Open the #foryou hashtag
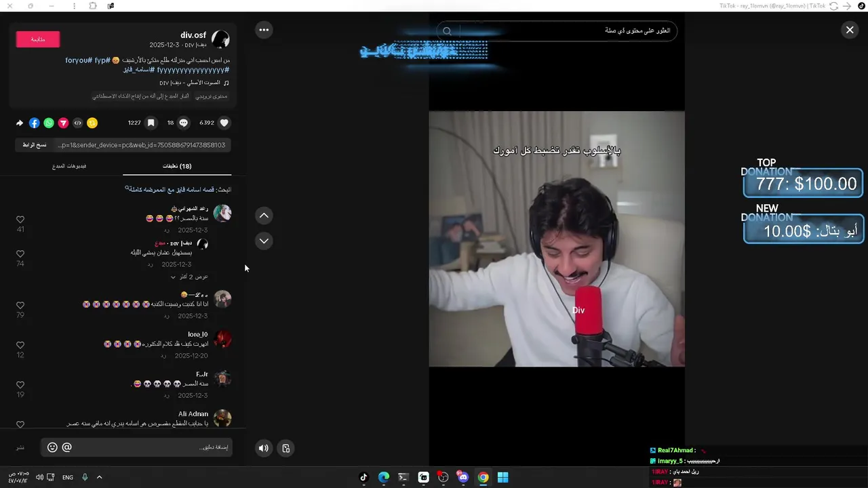The height and width of the screenshot is (488, 868). pyautogui.click(x=79, y=60)
